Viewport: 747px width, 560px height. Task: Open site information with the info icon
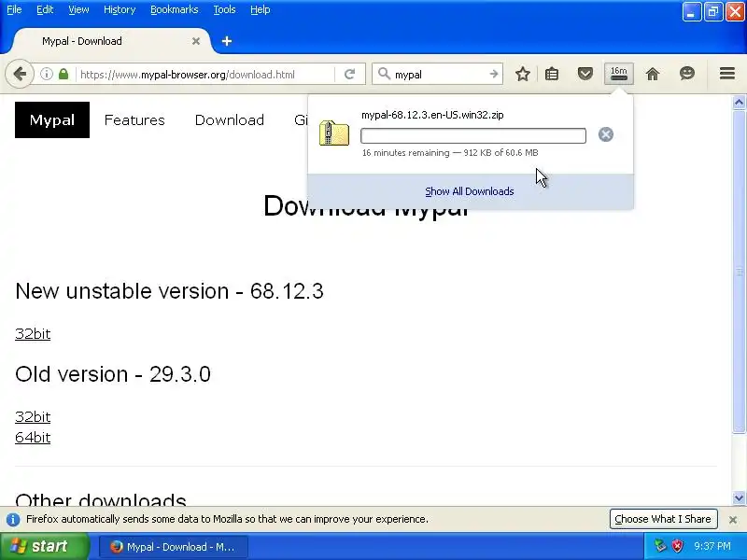click(46, 74)
